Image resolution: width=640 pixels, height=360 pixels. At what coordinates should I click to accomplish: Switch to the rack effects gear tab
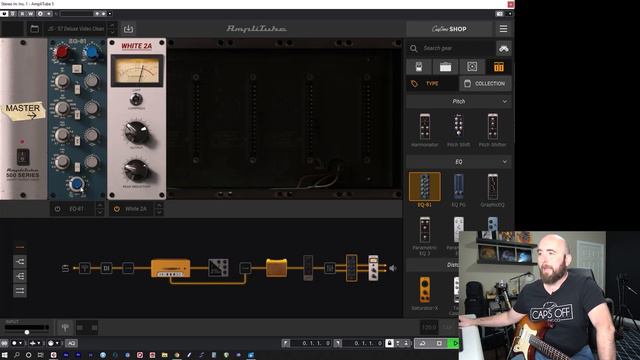click(499, 67)
